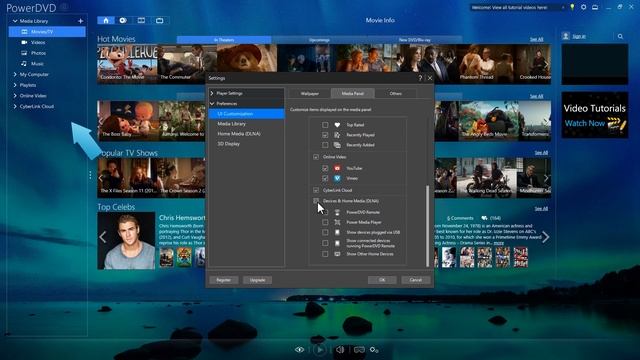Click the PowerDVD Remote icon in the list
This screenshot has height=360, width=640.
point(337,212)
